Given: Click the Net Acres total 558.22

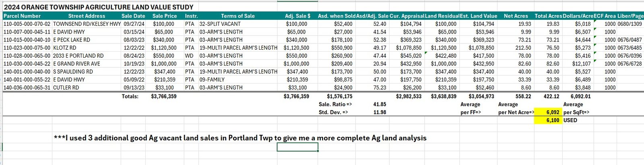Looking at the screenshot, I should 523,96.
